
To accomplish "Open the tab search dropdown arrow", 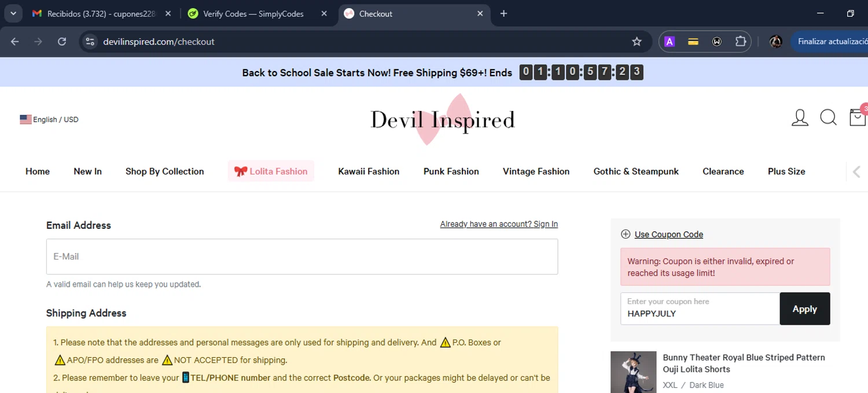I will point(13,13).
